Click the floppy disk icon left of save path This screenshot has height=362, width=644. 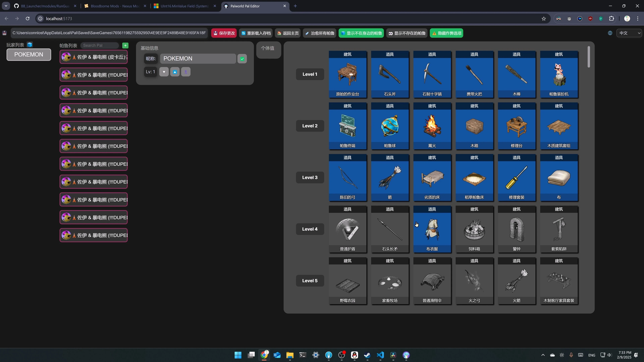click(x=5, y=33)
